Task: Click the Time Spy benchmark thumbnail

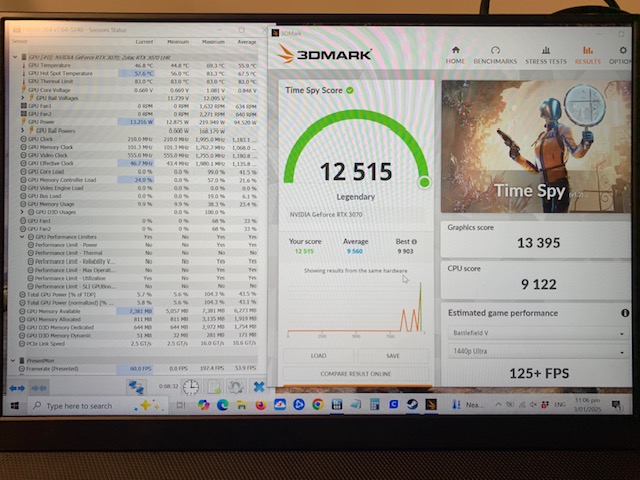Action: (536, 146)
